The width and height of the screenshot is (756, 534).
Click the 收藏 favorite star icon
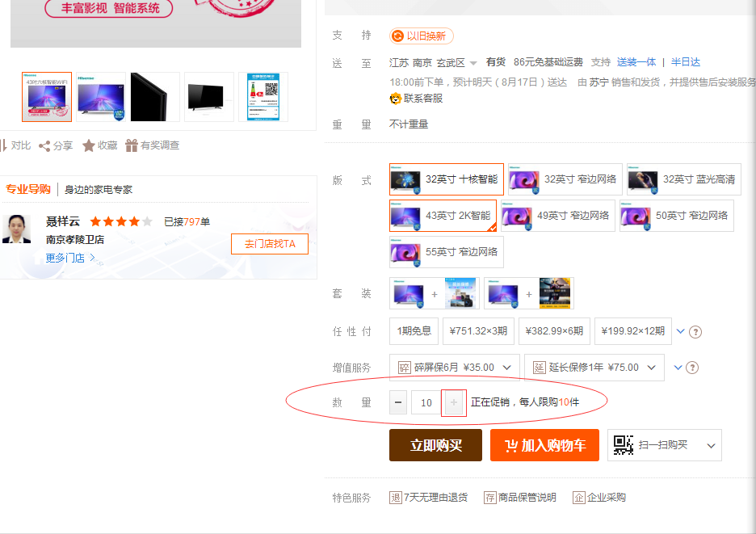[89, 145]
